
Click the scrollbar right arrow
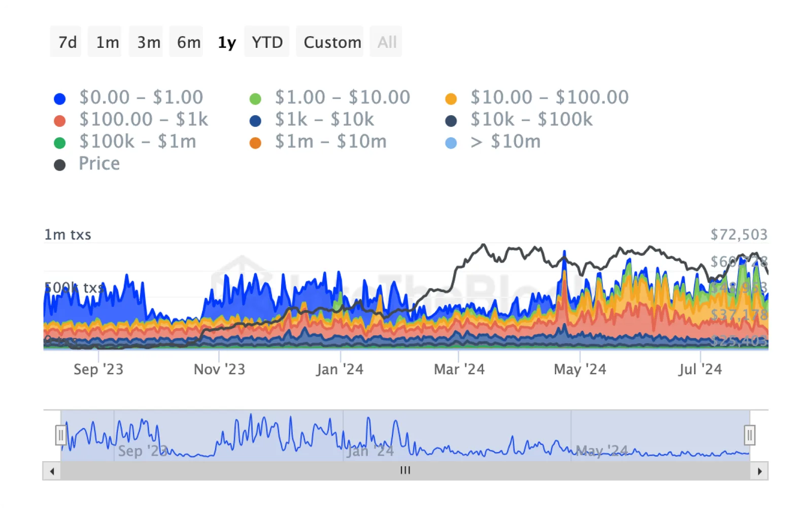click(x=760, y=471)
